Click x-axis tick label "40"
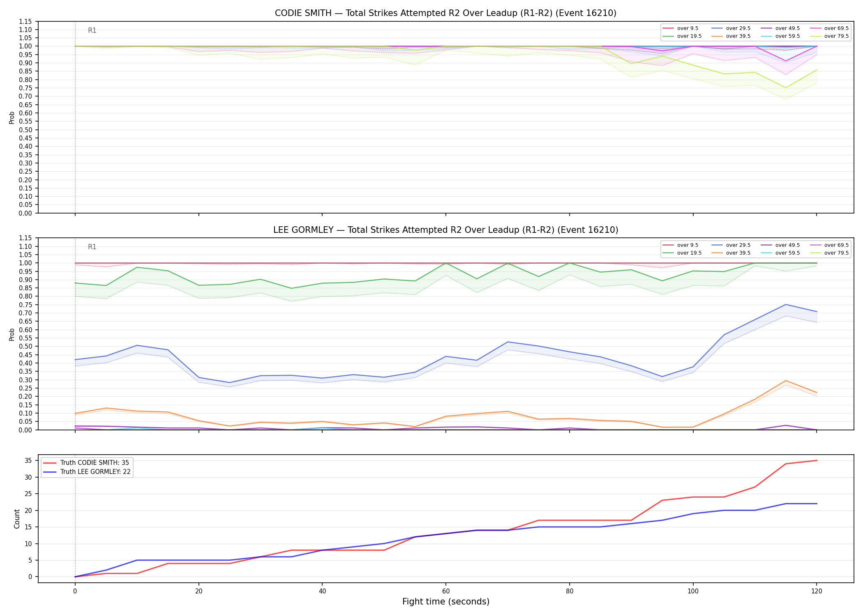863x616 pixels. click(x=322, y=591)
